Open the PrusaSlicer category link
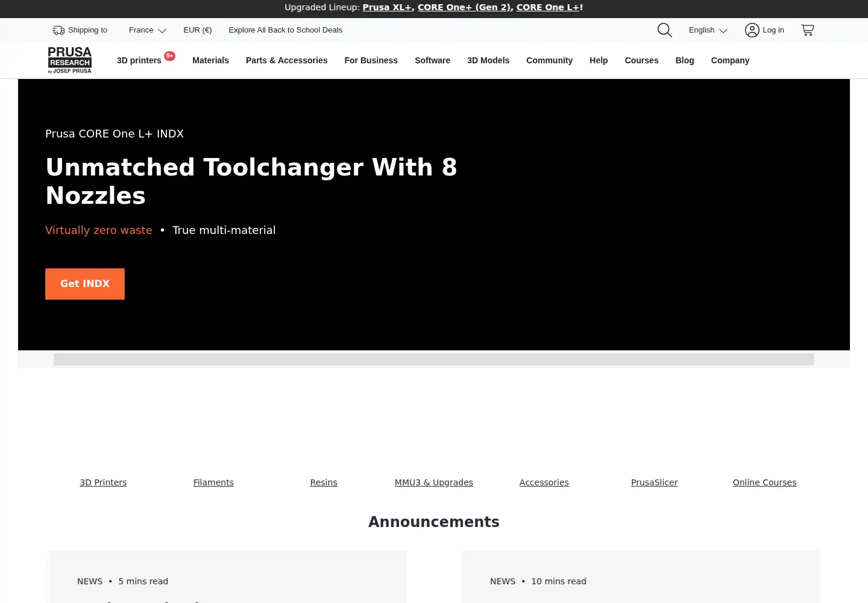Image resolution: width=868 pixels, height=603 pixels. pos(655,482)
